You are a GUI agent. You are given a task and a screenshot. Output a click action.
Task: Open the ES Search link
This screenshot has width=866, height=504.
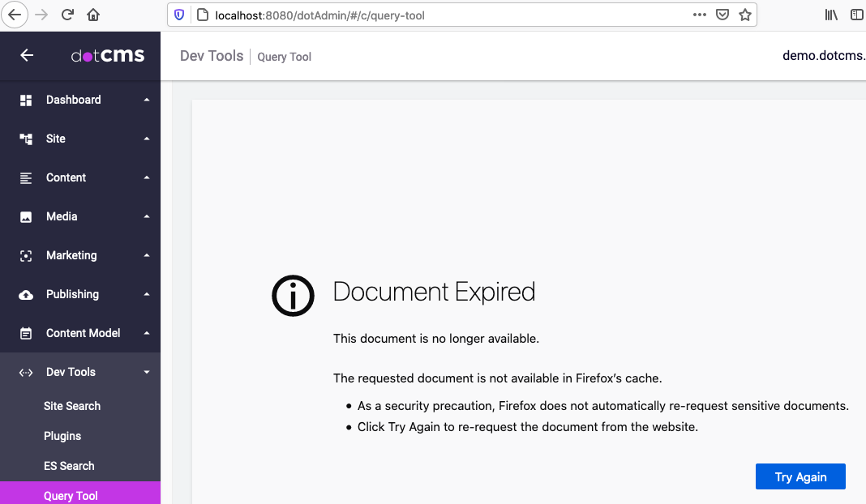(x=69, y=465)
